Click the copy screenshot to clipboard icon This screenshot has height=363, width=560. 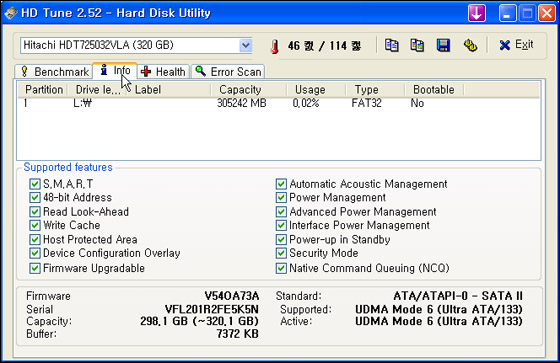pos(417,45)
